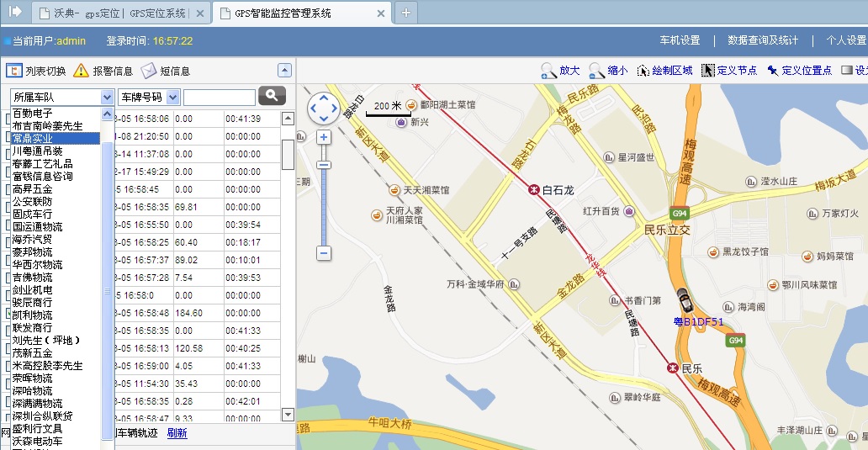Select 公安联防 in the fleet list
The image size is (868, 450).
pos(56,202)
